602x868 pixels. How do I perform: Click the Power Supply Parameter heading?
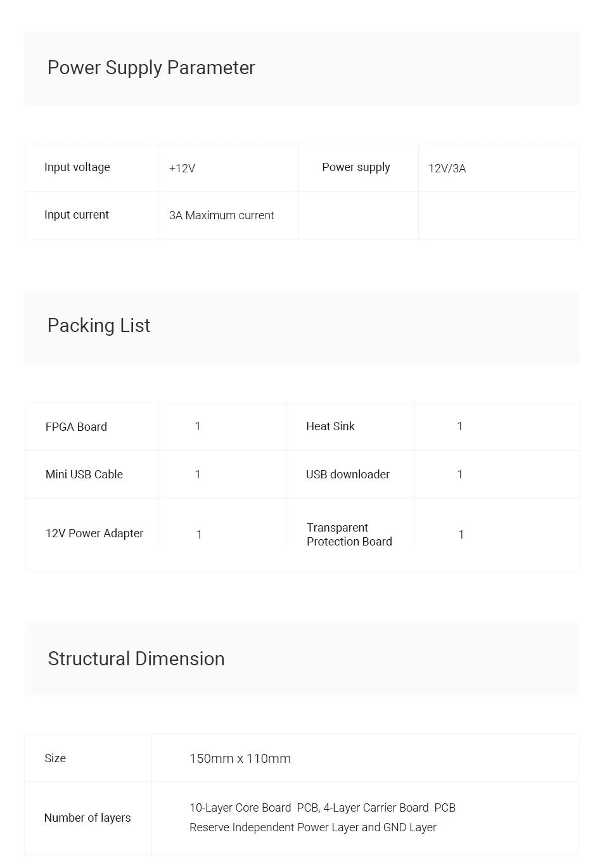(151, 68)
